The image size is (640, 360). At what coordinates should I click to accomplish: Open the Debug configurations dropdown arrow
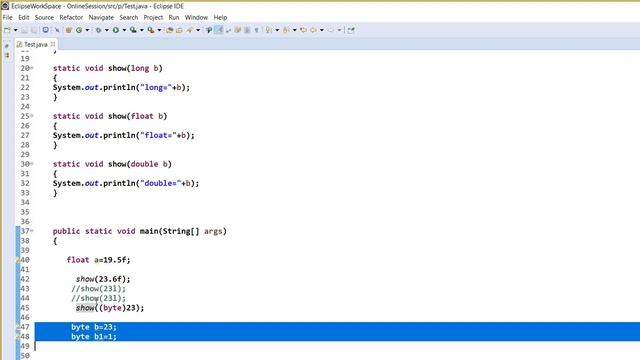107,30
